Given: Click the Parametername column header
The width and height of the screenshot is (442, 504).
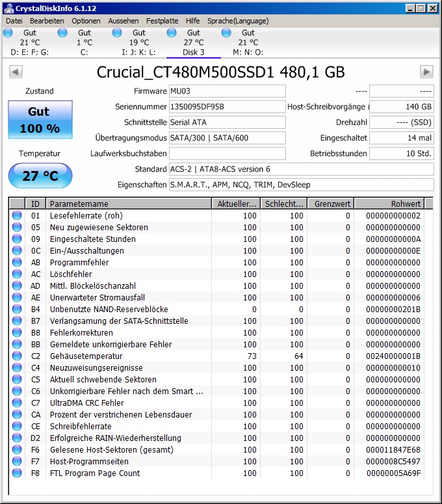Looking at the screenshot, I should click(129, 204).
